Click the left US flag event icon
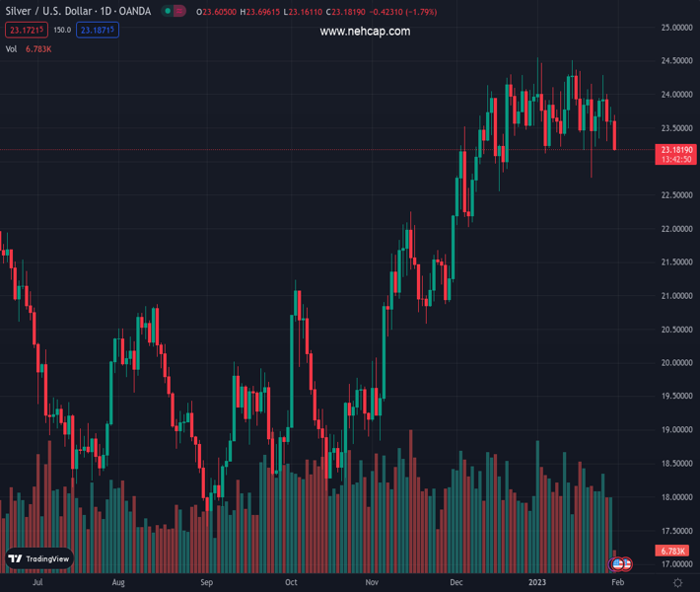The width and height of the screenshot is (700, 592). (x=617, y=564)
